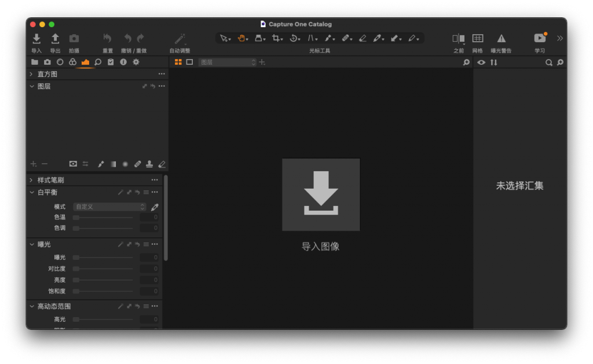Open the camera capture tool tab
Viewport: 593px width, 364px height.
(x=47, y=62)
